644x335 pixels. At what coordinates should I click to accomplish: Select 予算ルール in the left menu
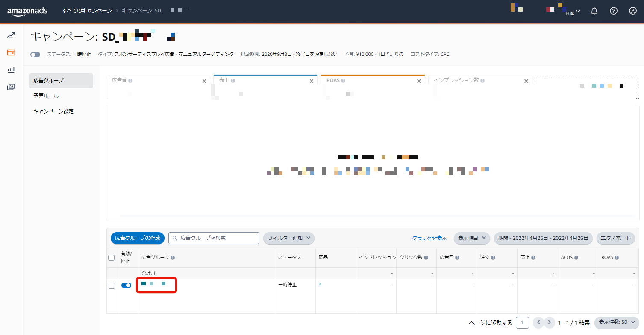[46, 96]
